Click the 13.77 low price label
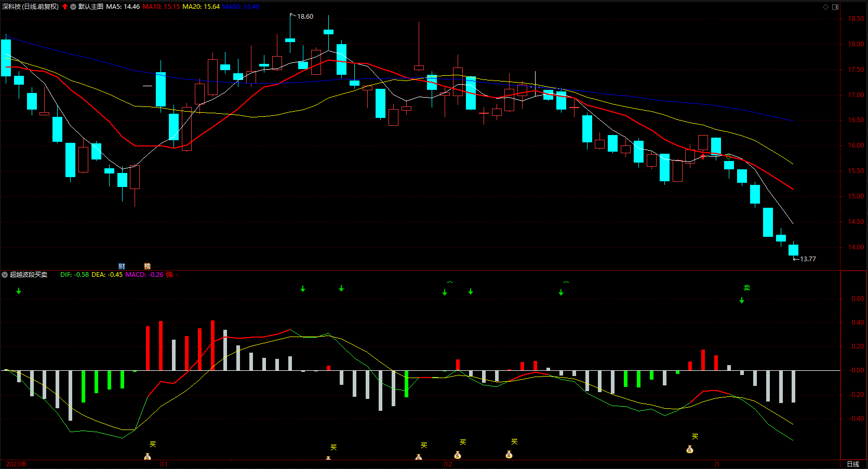Viewport: 868px width, 469px height. pos(808,259)
